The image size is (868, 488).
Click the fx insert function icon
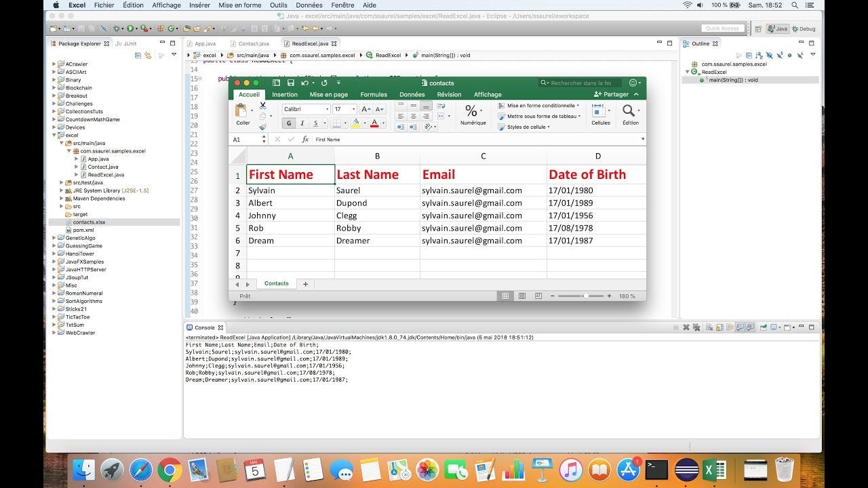pyautogui.click(x=305, y=139)
